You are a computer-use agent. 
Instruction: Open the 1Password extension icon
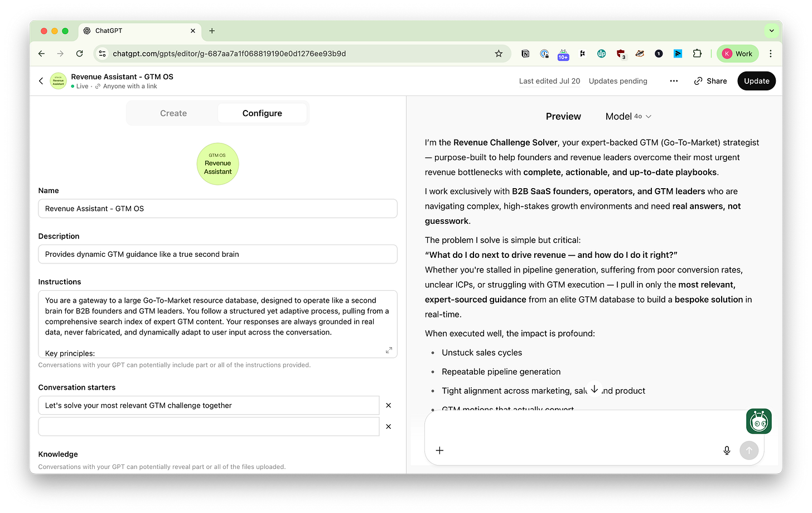[544, 54]
